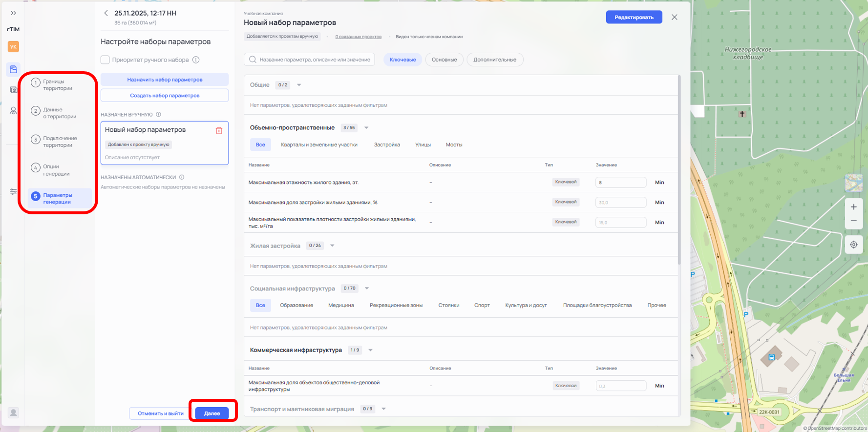Select the Ключевые filter chip
Screen dimensions: 868x433
tap(402, 60)
